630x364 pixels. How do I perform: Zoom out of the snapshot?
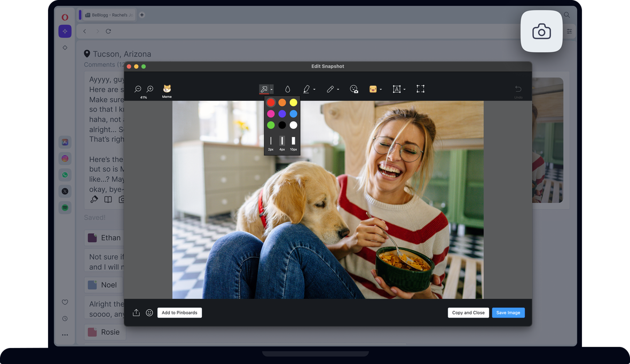(138, 89)
